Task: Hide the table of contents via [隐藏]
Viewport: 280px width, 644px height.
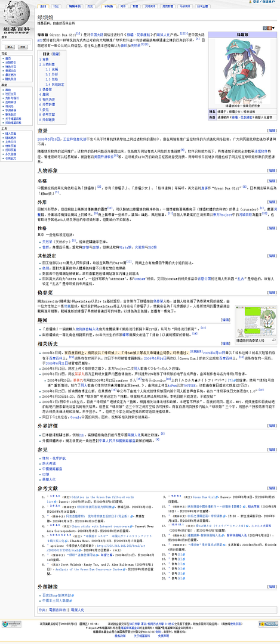Action: coord(56,54)
